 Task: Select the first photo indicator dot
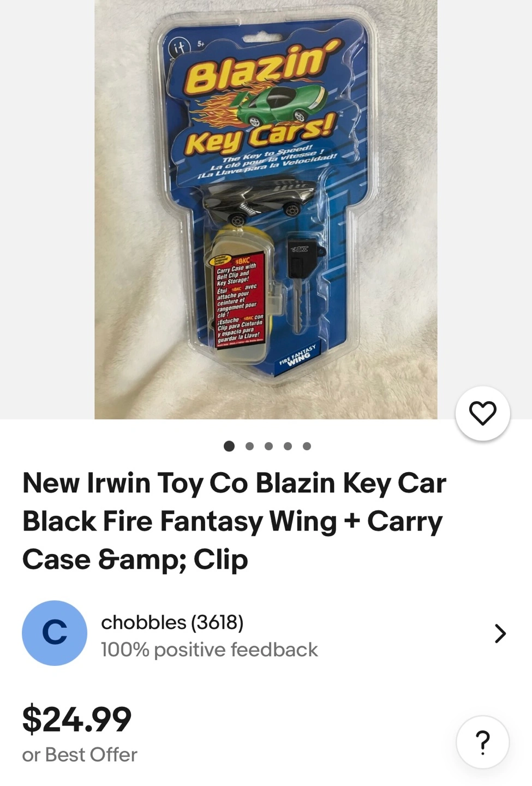click(229, 446)
